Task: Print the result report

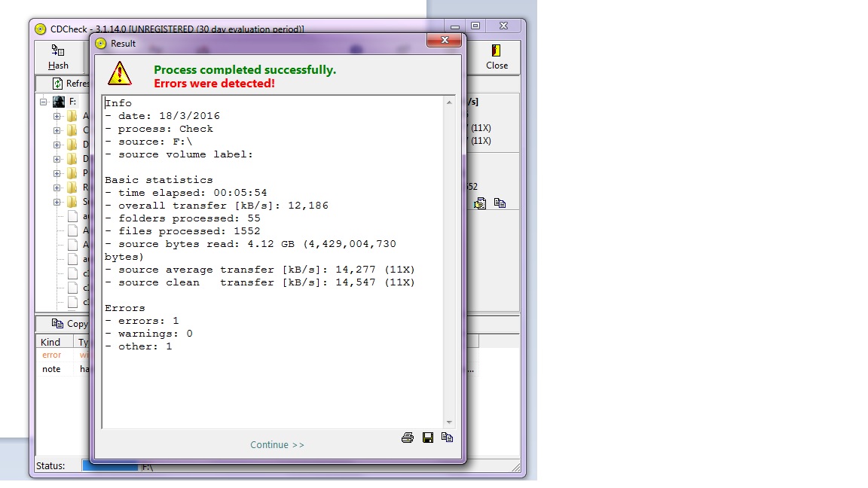Action: (408, 438)
